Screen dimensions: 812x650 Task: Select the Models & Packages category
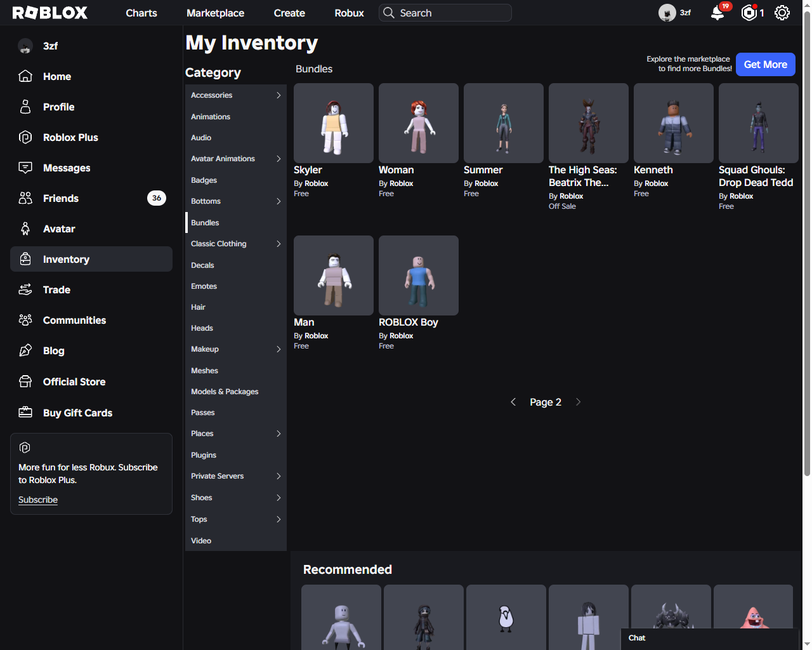point(236,392)
